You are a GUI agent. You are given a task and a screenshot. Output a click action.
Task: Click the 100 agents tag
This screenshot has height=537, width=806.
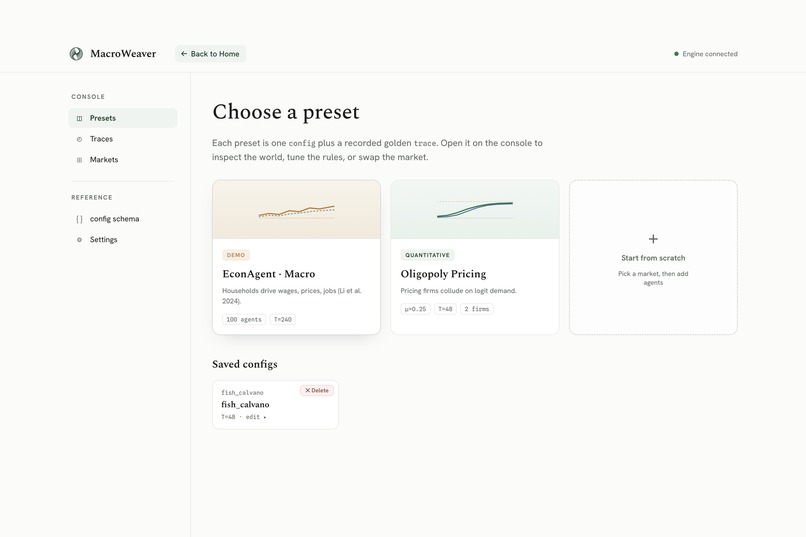coord(244,319)
